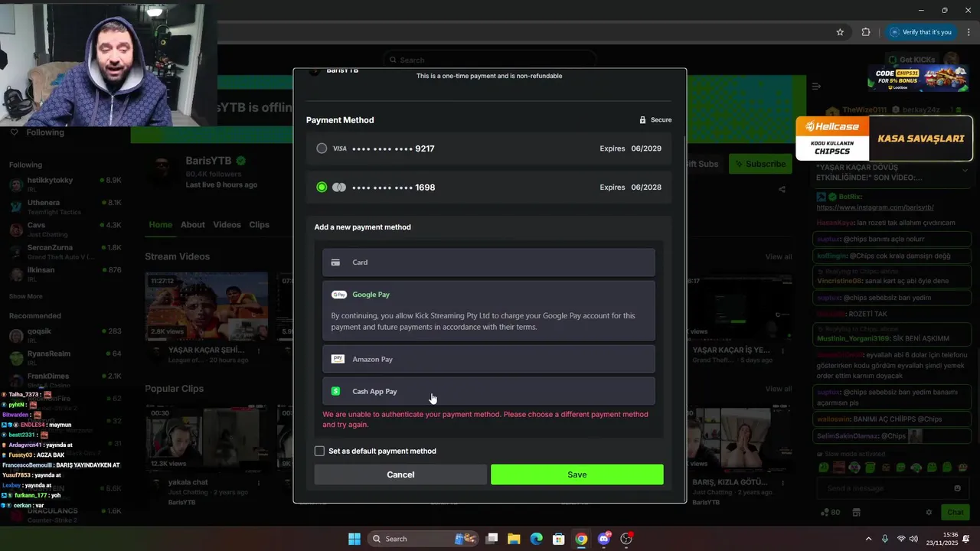Select the Mastercard ending 1698
Viewport: 980px width, 551px height.
click(488, 187)
